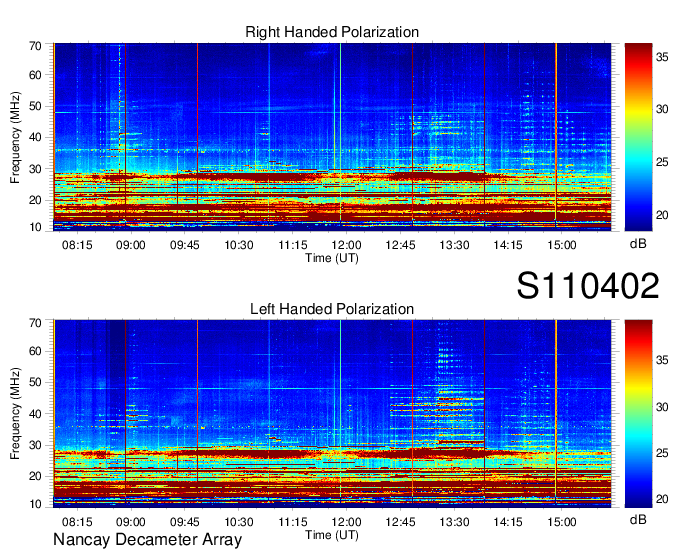Click 15:00 tick on right-handed plot time axis
680x552 pixels.
[562, 245]
